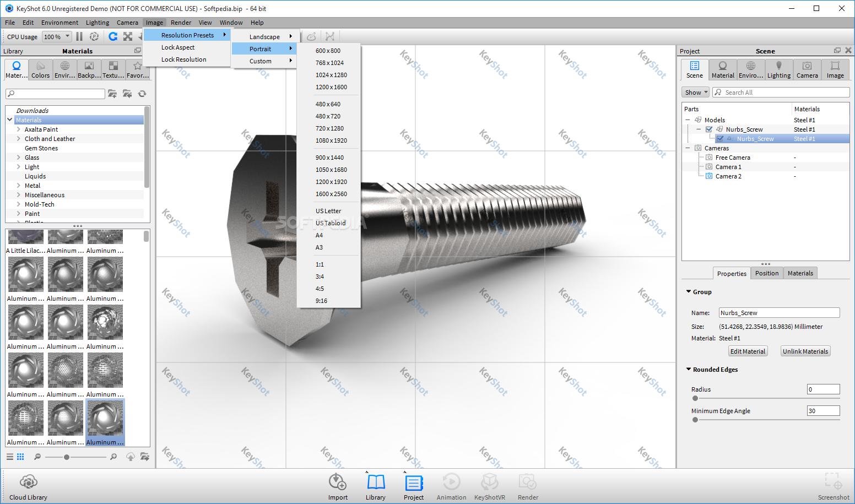Open the Material tab in Project panel
Screen dimensions: 855x504
pos(723,70)
